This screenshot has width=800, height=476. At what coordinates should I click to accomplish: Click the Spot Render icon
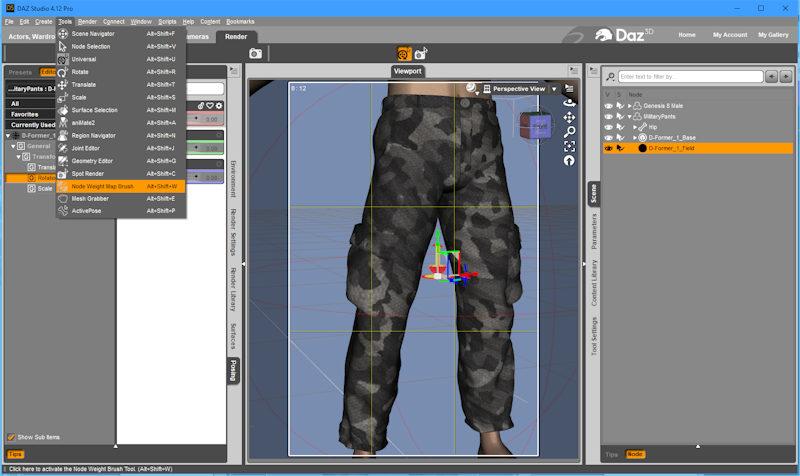[x=63, y=173]
